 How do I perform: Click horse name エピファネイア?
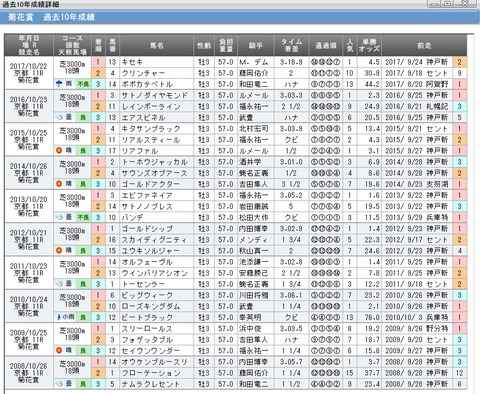[147, 195]
